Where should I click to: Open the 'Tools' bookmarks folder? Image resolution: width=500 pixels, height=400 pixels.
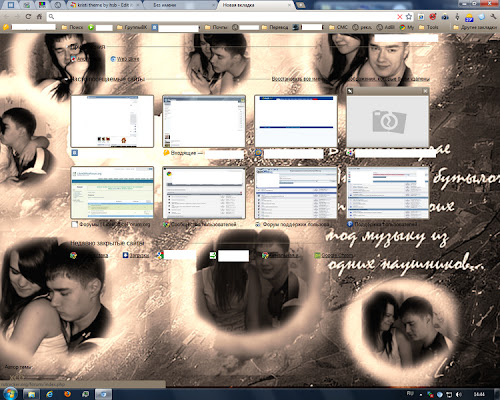pyautogui.click(x=428, y=27)
